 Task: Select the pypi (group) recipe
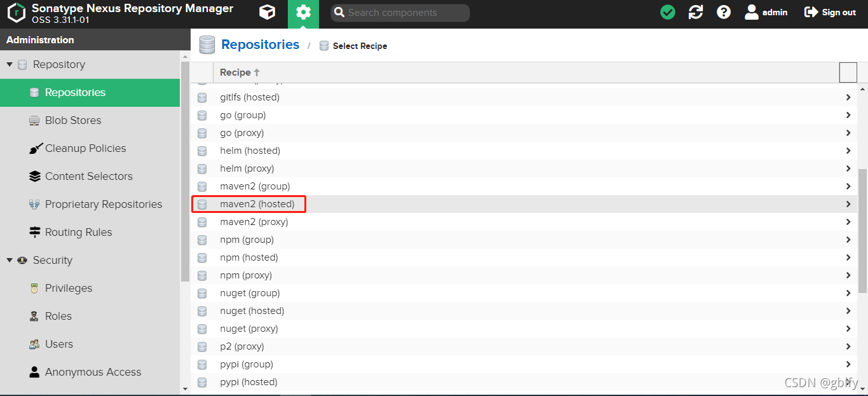(524, 364)
